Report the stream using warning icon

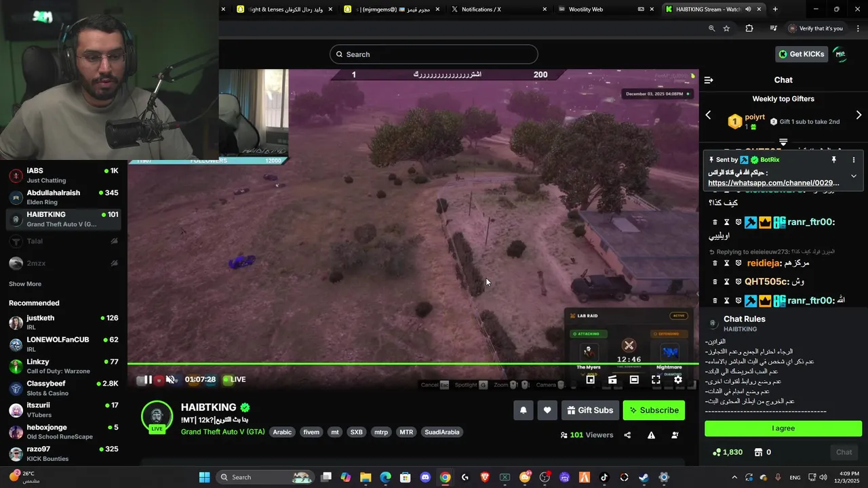coord(651,435)
